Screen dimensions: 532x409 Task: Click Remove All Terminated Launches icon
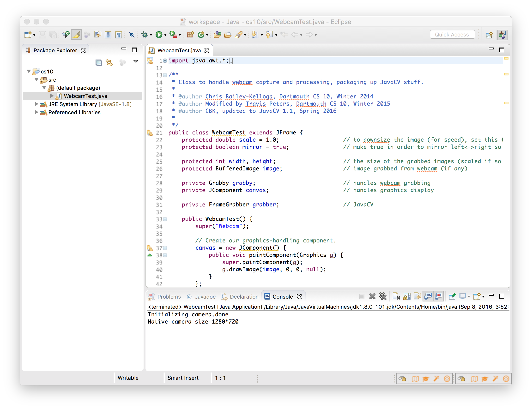point(383,296)
